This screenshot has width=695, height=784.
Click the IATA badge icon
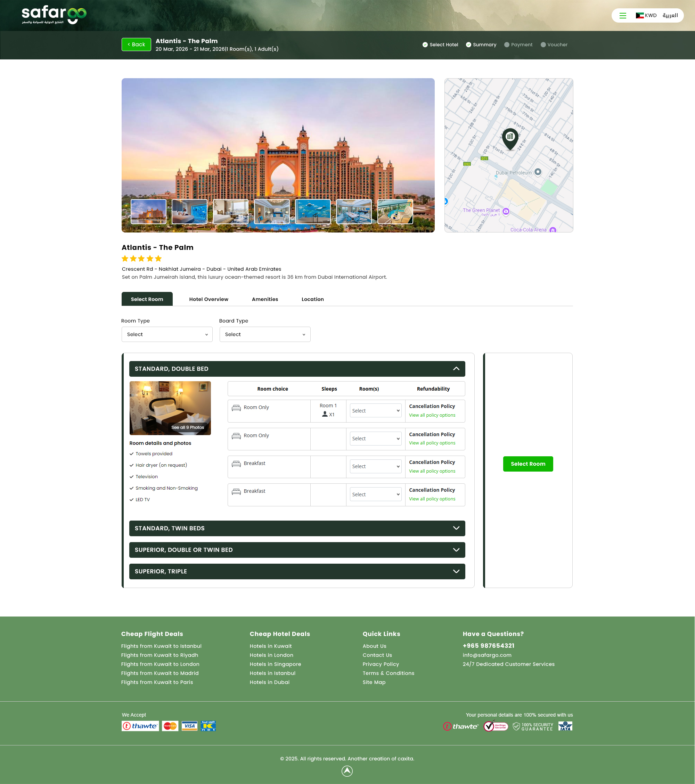coord(565,726)
